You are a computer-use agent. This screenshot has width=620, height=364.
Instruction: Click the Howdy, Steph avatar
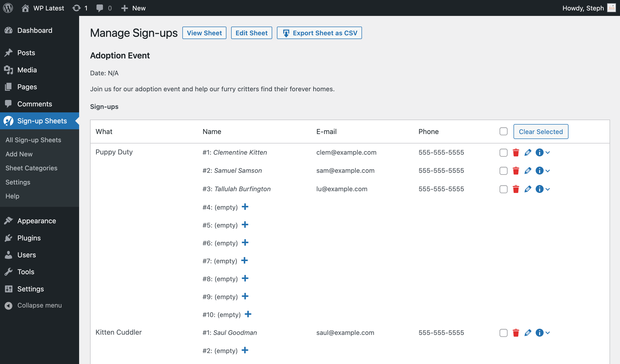pos(611,8)
